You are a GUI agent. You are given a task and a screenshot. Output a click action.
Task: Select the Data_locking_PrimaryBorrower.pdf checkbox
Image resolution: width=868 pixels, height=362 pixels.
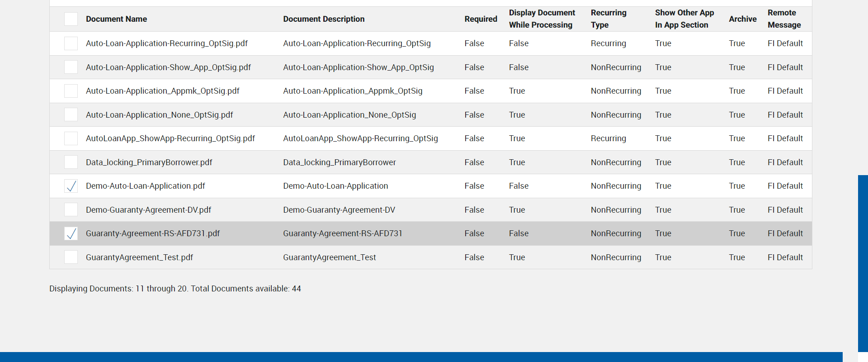(71, 162)
